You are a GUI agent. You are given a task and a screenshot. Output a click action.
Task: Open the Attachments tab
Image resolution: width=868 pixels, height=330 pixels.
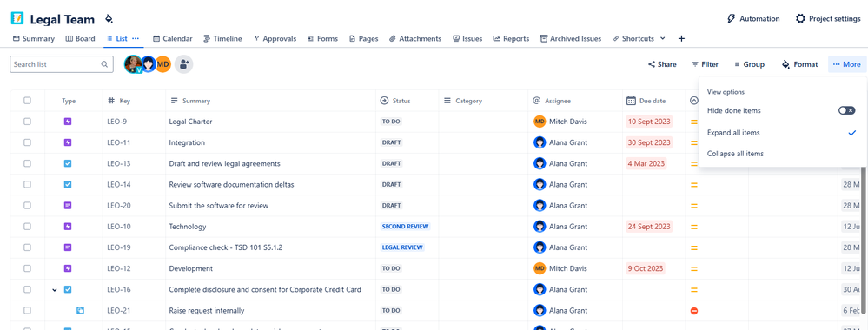415,39
